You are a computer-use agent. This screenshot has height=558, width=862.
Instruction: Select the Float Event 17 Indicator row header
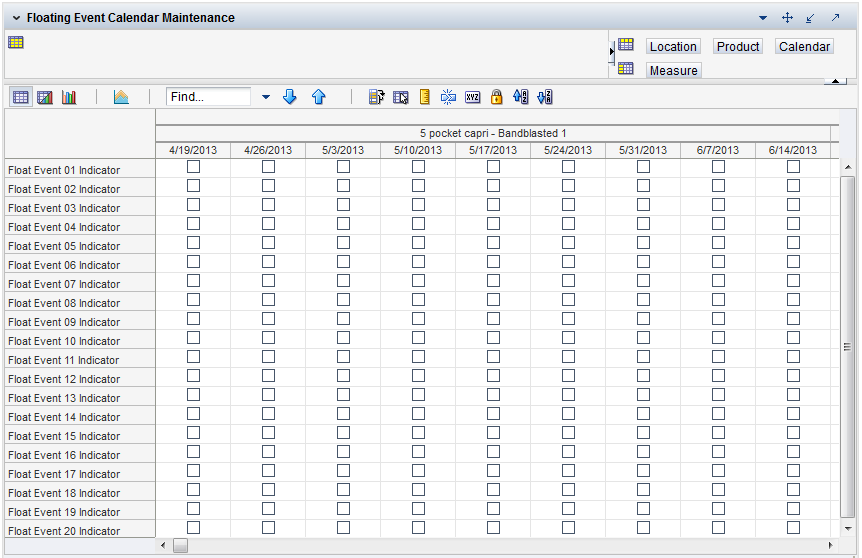pyautogui.click(x=80, y=474)
